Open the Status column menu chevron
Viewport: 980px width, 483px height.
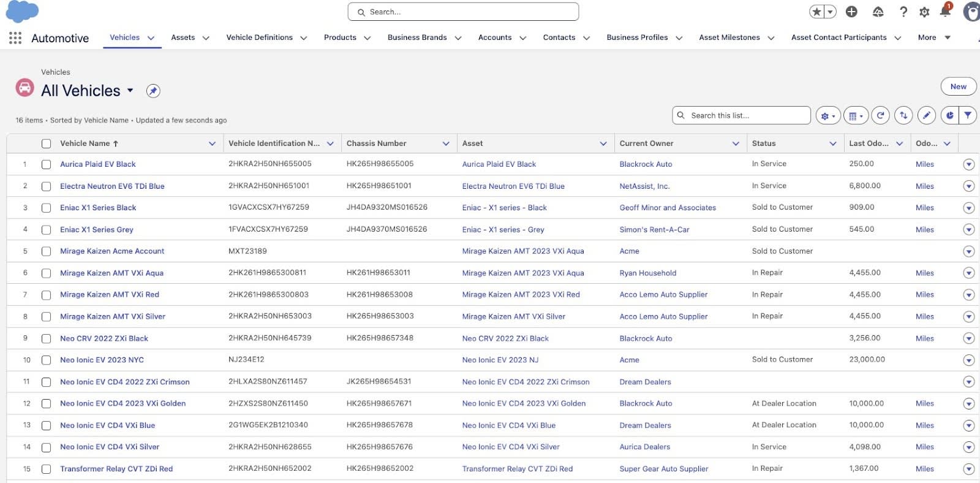pos(833,143)
